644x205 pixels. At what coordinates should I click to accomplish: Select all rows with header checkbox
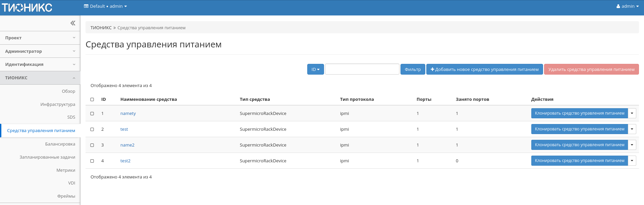point(92,99)
